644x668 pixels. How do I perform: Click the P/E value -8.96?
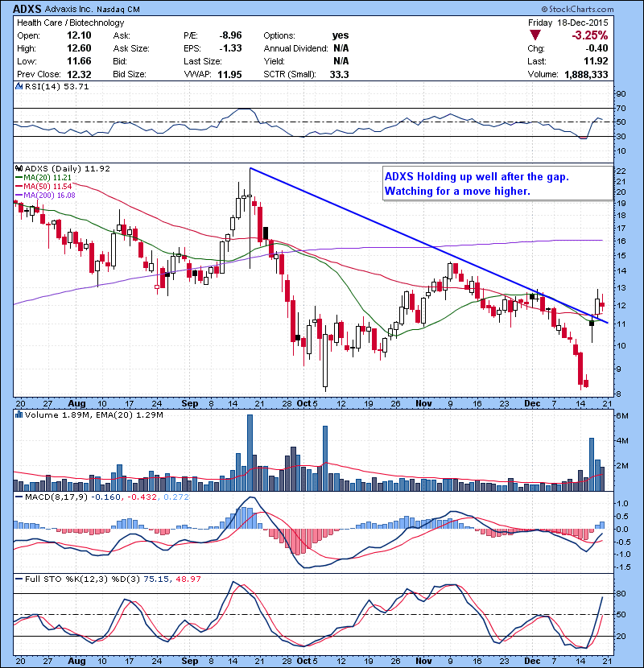point(230,35)
